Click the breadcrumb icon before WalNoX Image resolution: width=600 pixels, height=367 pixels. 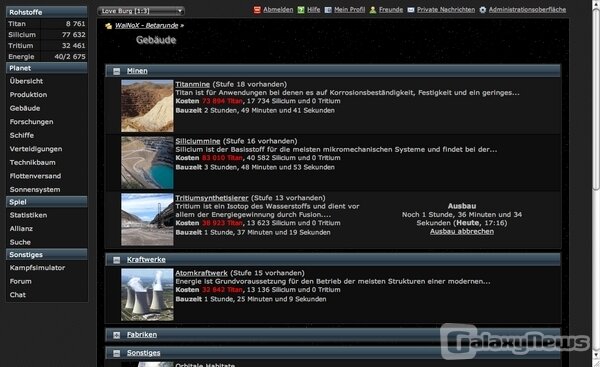109,26
